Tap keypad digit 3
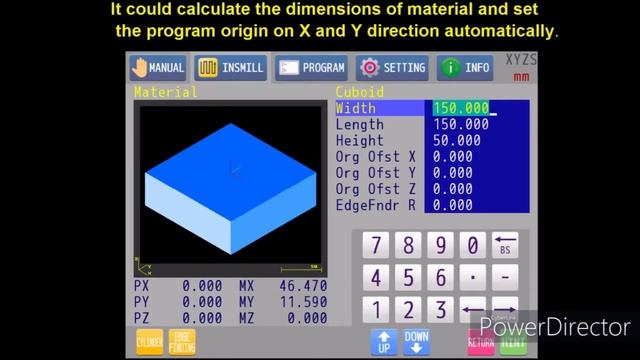640x360 pixels. 440,309
